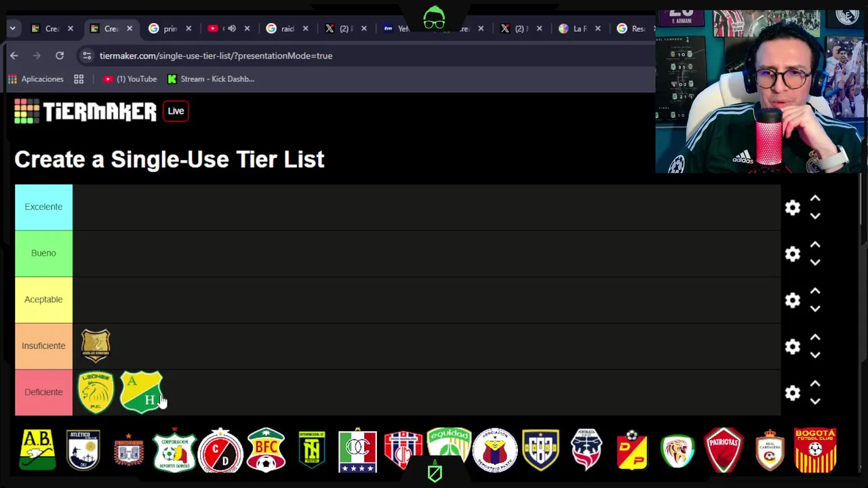
Task: Pick the green Equidad logo
Action: [449, 444]
